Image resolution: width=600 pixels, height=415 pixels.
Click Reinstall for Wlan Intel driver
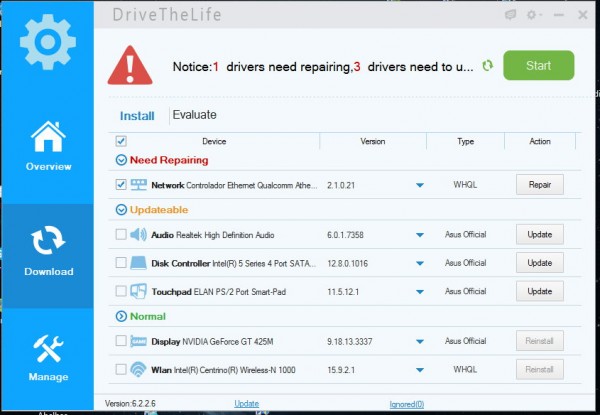[540, 369]
